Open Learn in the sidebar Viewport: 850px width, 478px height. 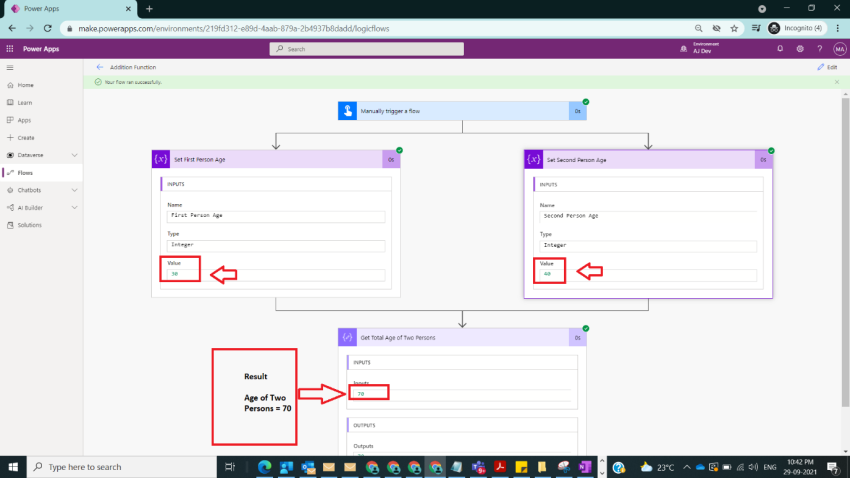pos(24,102)
